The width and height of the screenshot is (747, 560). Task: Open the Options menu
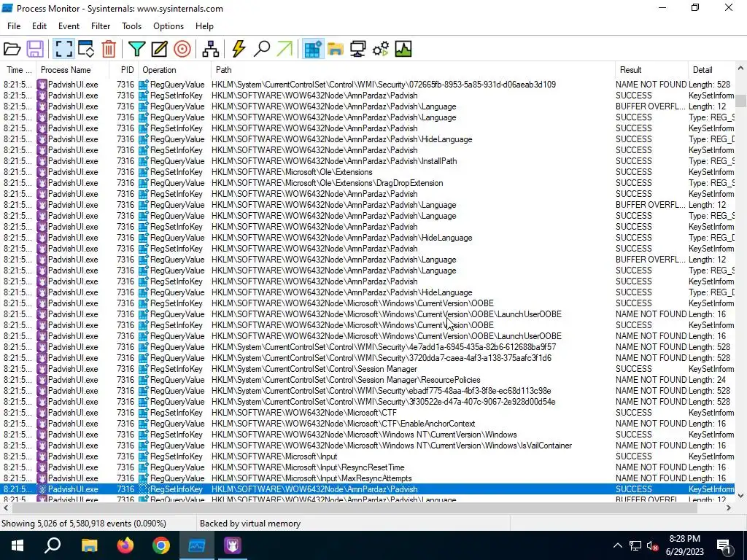(x=169, y=26)
